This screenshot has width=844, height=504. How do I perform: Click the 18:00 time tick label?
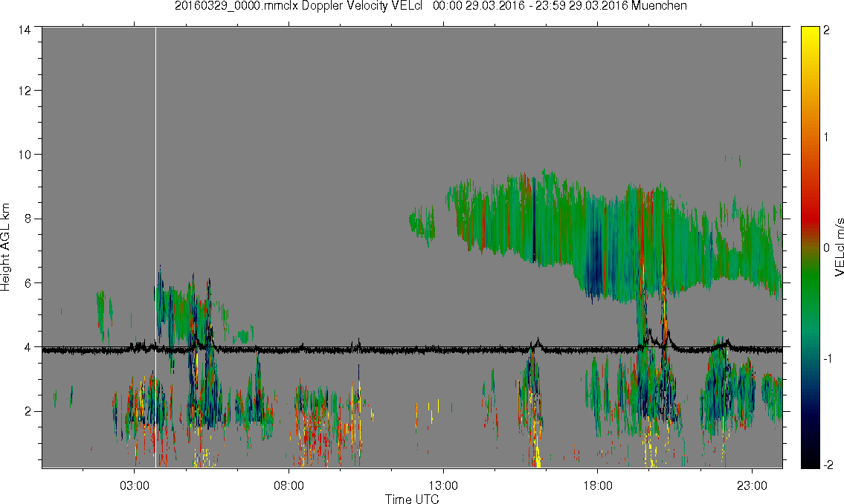[x=598, y=485]
